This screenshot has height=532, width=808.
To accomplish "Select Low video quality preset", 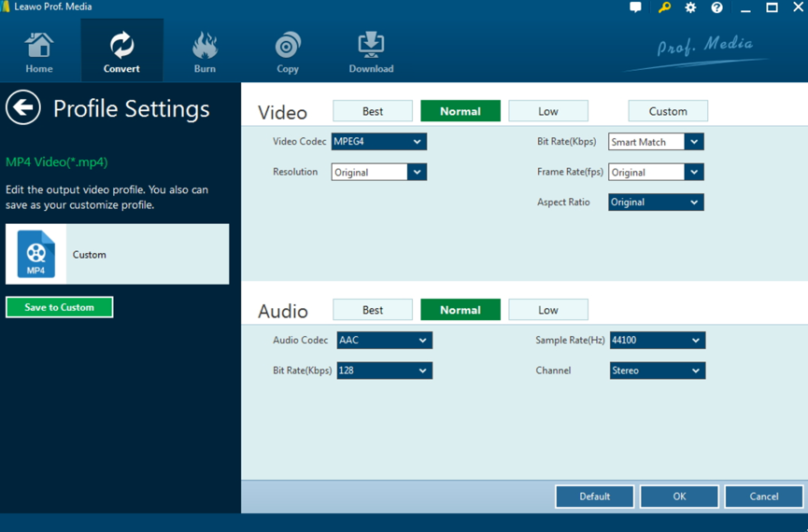I will pos(548,111).
